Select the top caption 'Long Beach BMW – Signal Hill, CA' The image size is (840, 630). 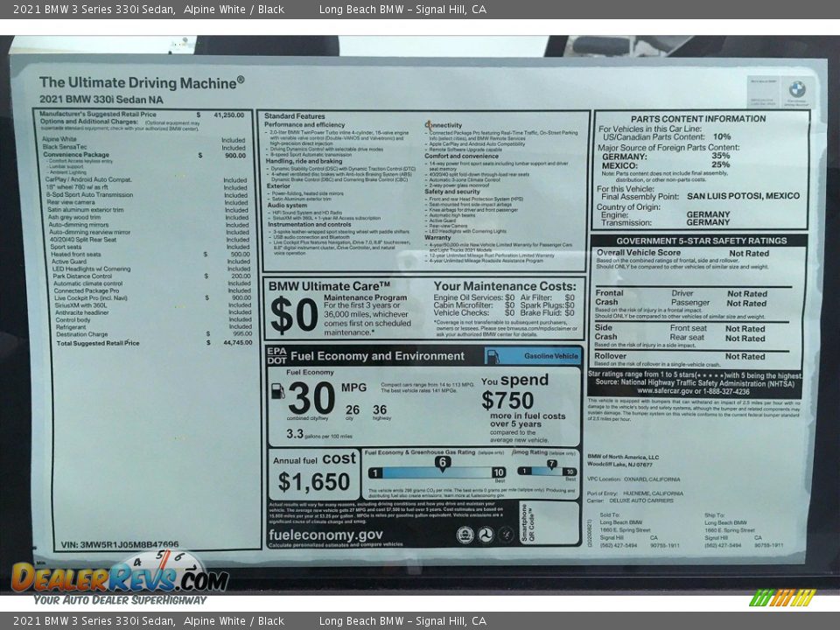pos(402,9)
